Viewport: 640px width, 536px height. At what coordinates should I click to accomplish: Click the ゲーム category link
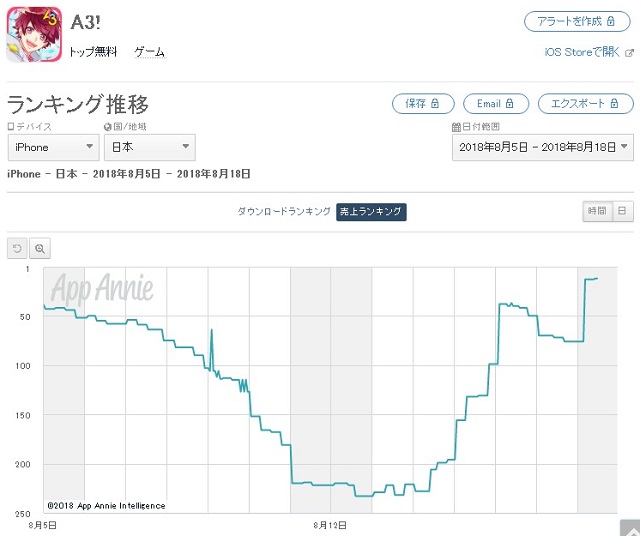(150, 52)
